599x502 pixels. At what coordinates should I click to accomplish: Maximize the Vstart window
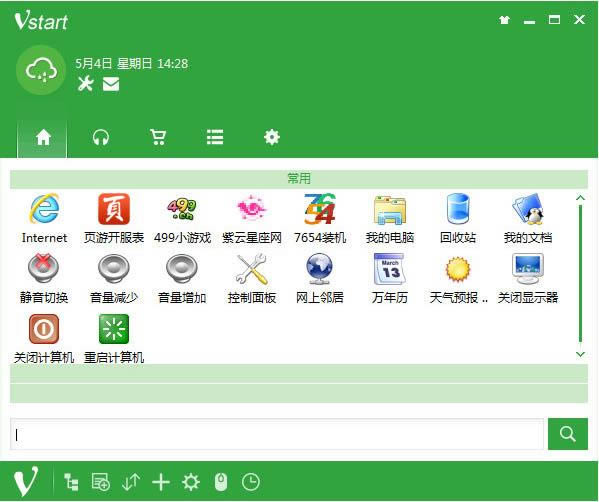tap(554, 19)
